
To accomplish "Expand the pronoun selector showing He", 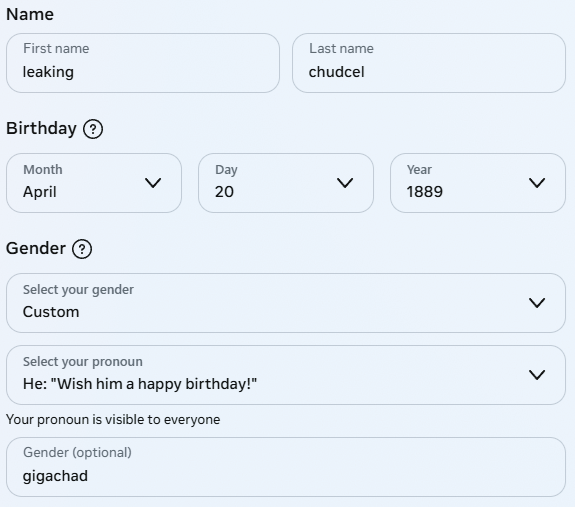I will [286, 375].
